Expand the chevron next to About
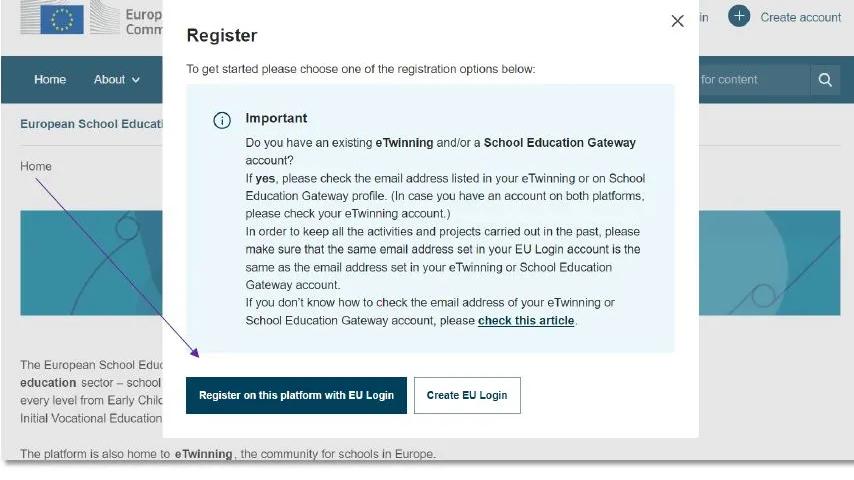The image size is (854, 480). pos(136,80)
